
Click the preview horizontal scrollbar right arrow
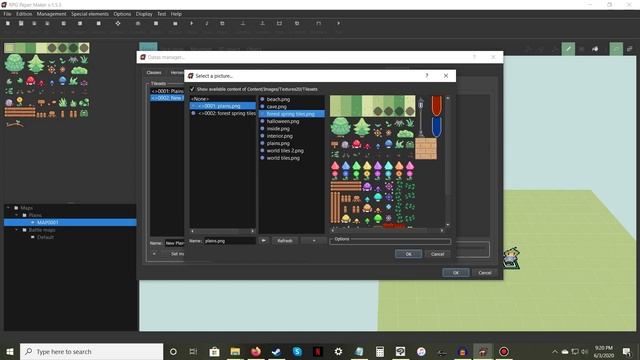click(x=442, y=231)
